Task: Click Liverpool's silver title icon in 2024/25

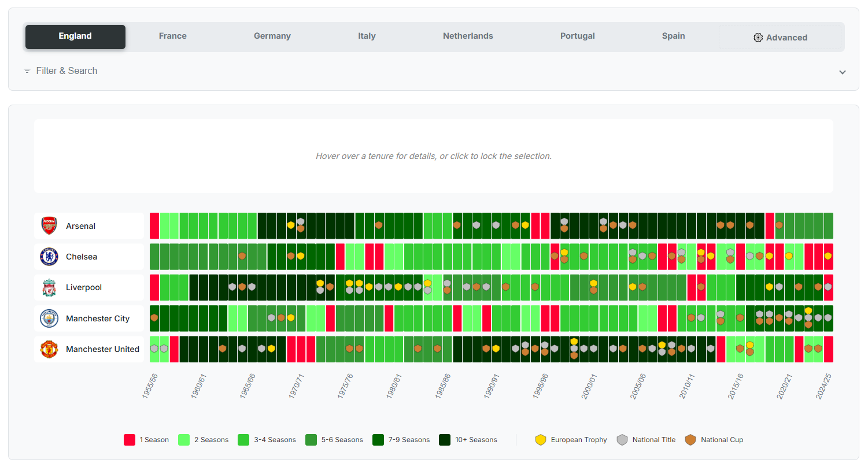Action: click(x=828, y=287)
